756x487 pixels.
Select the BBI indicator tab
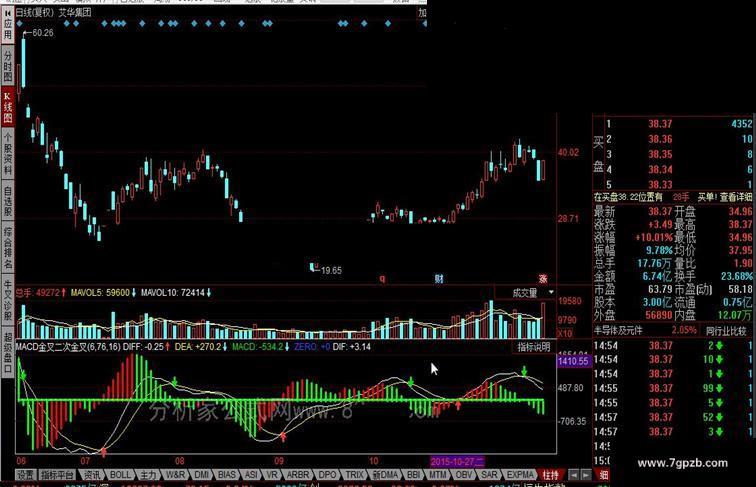(413, 475)
